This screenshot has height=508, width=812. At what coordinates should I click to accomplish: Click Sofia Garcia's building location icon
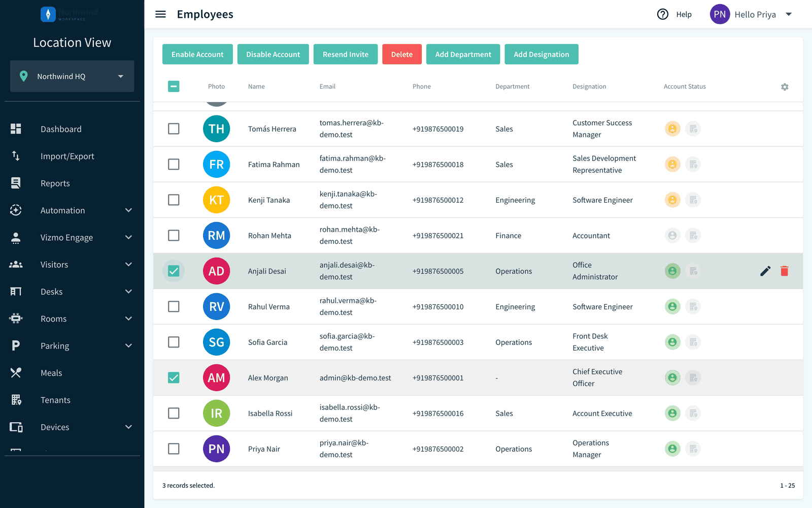point(693,342)
